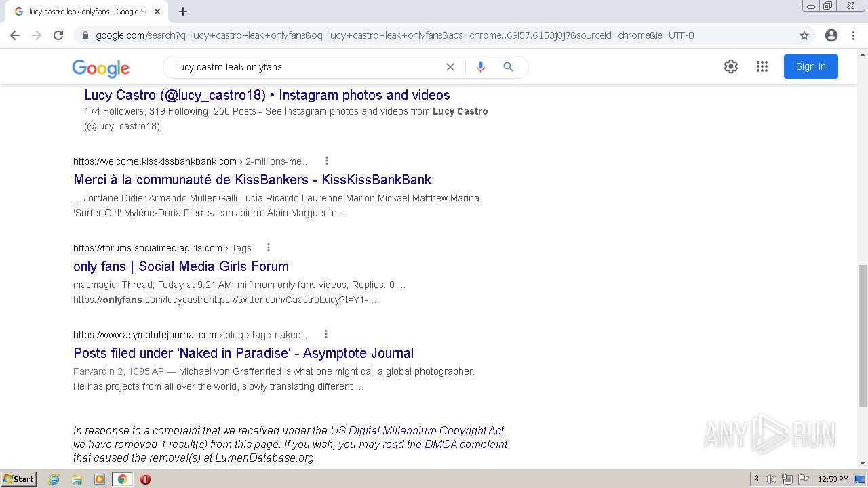Start voice search with microphone icon
868x488 pixels.
point(481,67)
